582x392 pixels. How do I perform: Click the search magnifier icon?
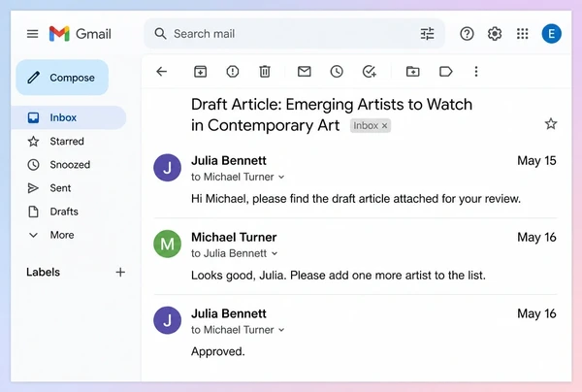click(x=160, y=34)
